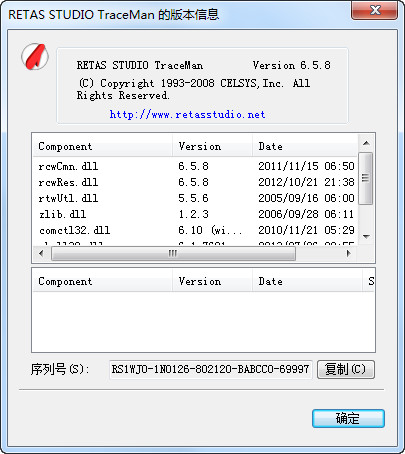Select the rcwCmn.dll row

point(196,166)
